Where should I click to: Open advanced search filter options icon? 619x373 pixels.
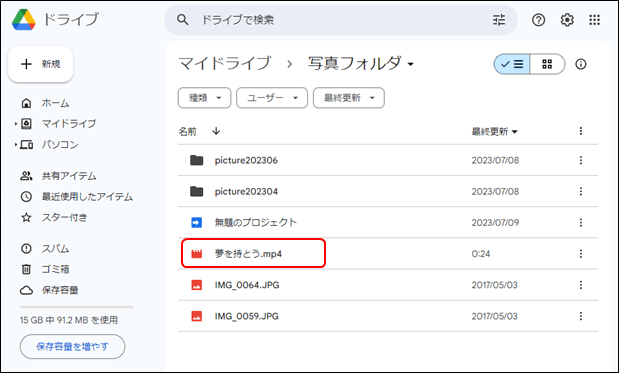click(499, 20)
